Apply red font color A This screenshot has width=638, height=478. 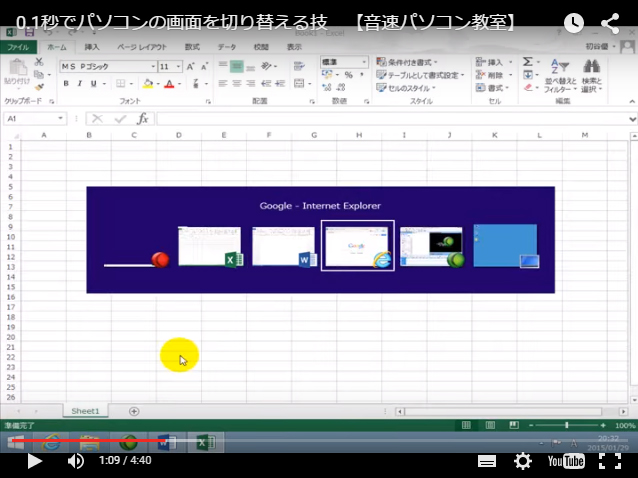point(170,84)
